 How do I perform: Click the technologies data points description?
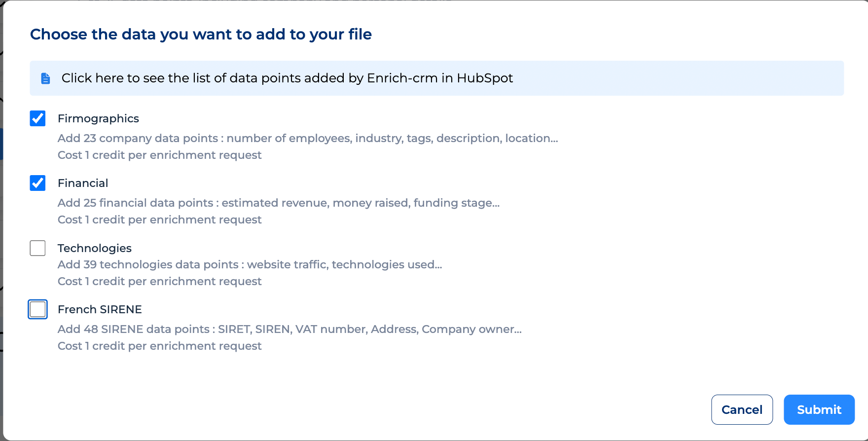point(250,264)
